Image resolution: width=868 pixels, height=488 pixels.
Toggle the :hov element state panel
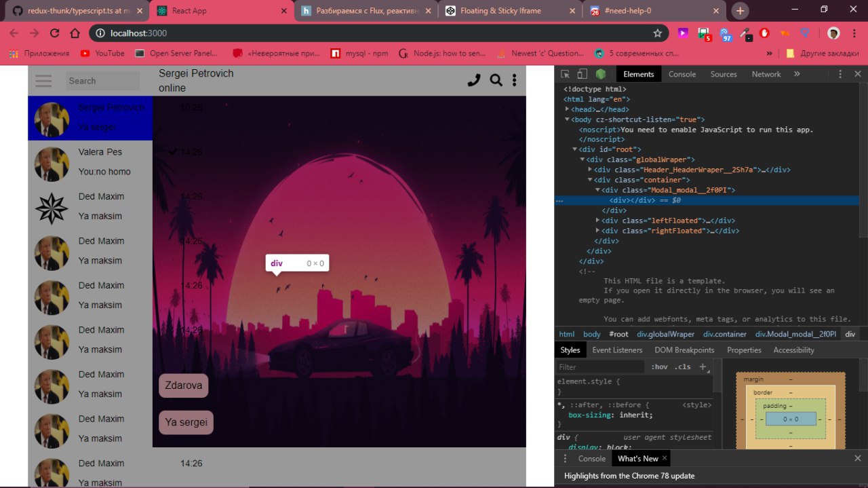coord(658,367)
